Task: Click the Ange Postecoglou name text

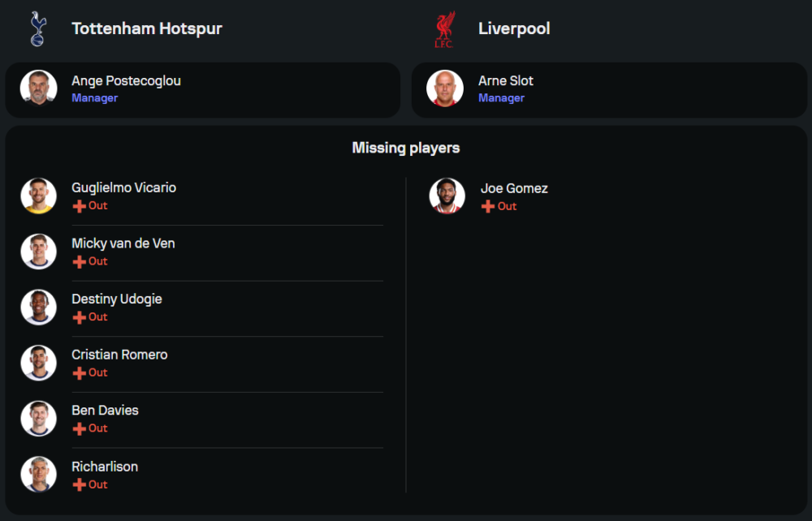Action: [x=126, y=81]
